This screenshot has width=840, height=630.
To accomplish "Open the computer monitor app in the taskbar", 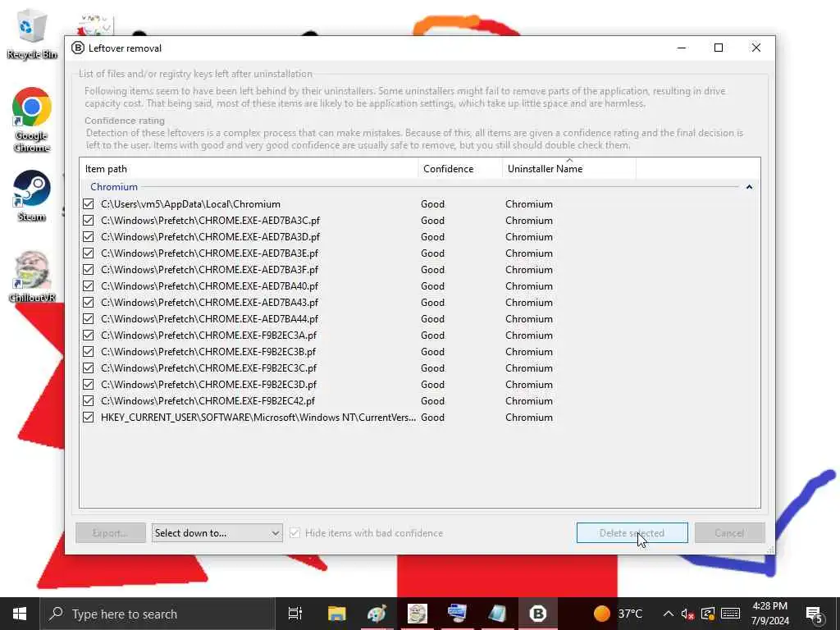I will (x=457, y=614).
